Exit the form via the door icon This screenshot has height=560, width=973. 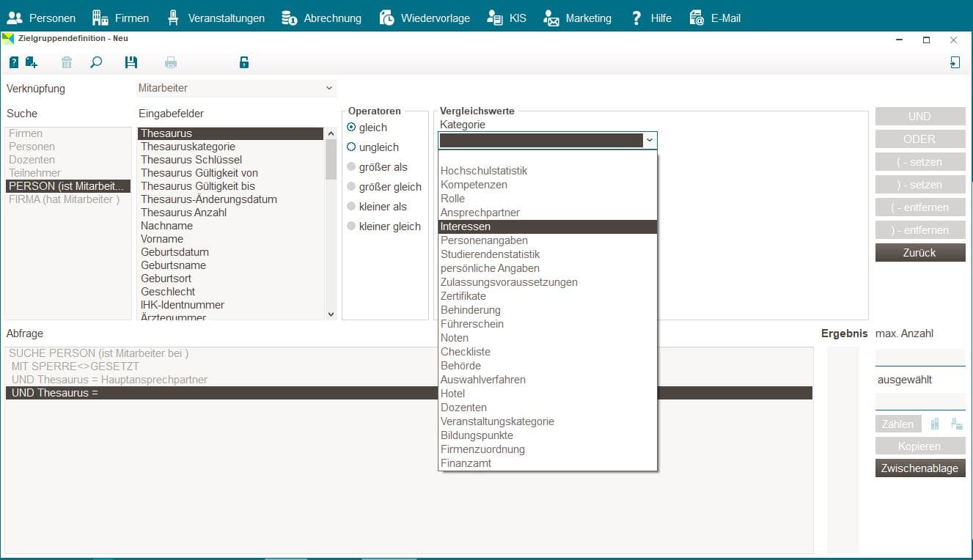(955, 63)
